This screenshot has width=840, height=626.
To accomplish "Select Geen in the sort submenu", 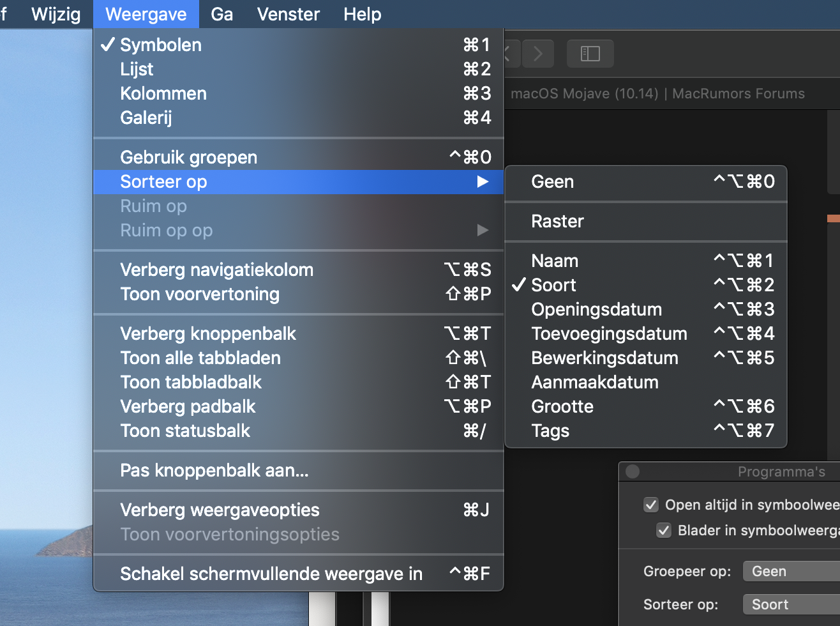I will (x=552, y=182).
